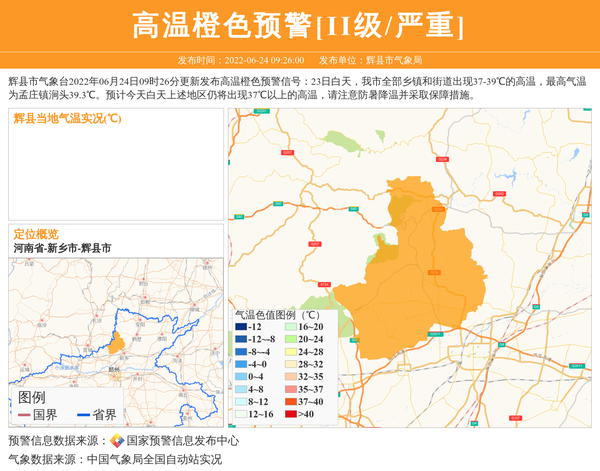Click the 国家预警信息发布中心 logo icon
The height and width of the screenshot is (471, 600).
(x=116, y=441)
